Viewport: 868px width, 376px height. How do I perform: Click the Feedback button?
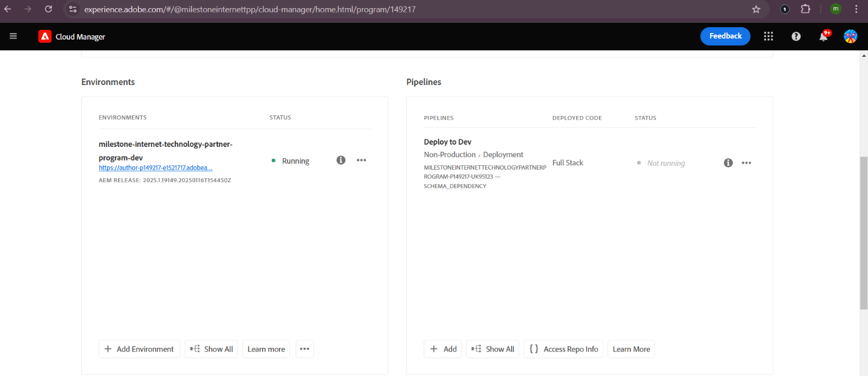[725, 36]
